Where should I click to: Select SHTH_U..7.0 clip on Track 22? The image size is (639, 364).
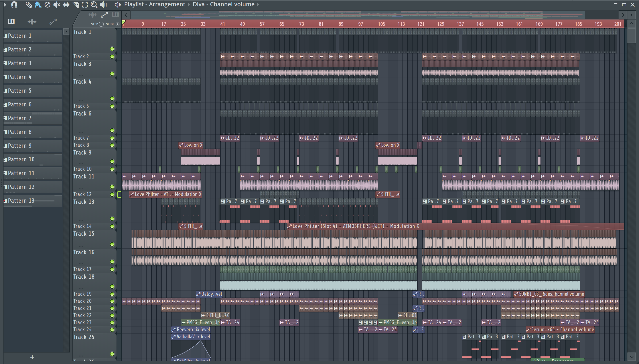tap(215, 315)
